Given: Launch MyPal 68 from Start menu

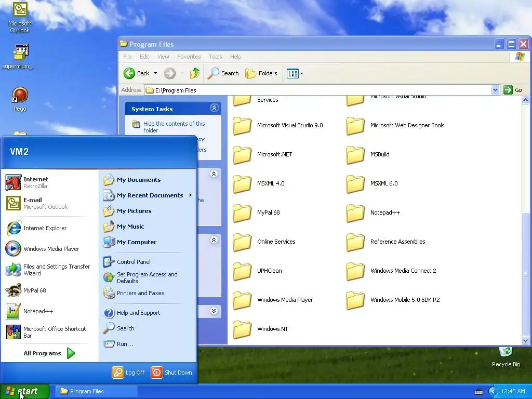Looking at the screenshot, I should (49, 290).
